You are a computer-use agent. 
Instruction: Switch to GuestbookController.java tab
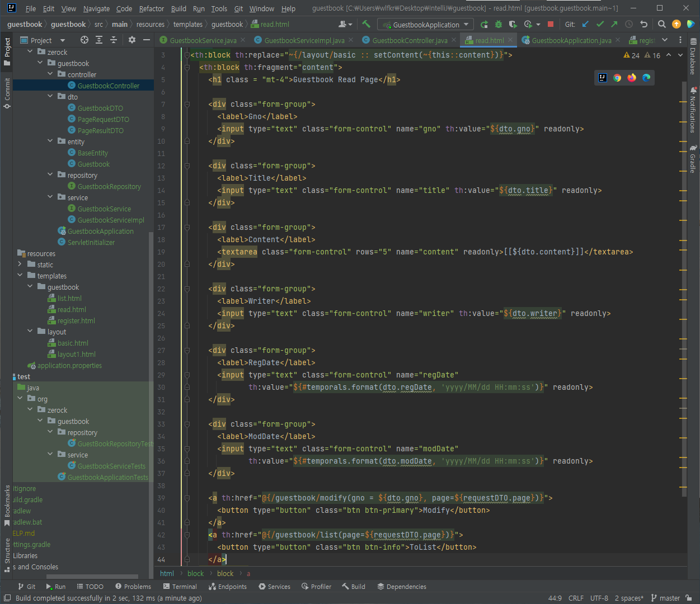tap(410, 40)
